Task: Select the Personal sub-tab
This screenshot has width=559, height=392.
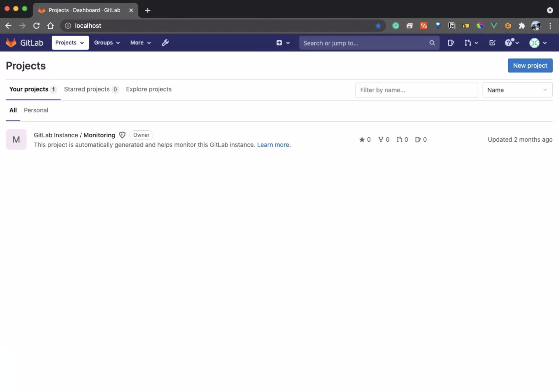Action: (x=36, y=110)
